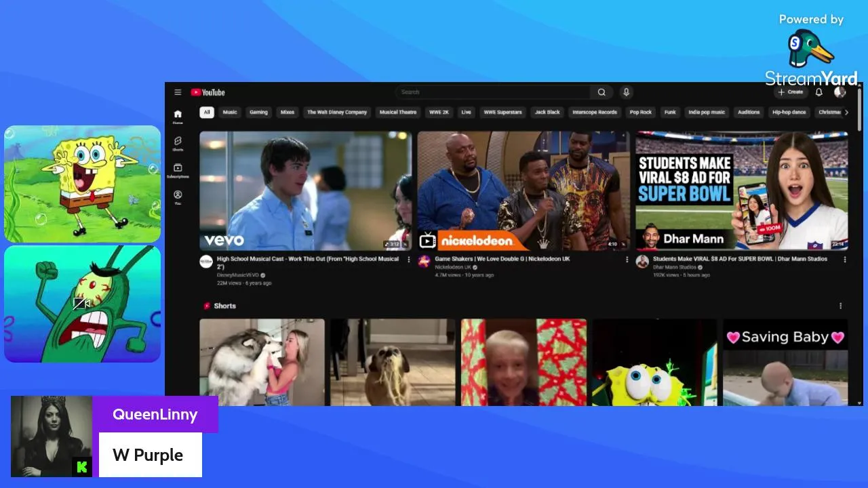Open the husky dog Short
Image resolution: width=868 pixels, height=488 pixels.
262,362
